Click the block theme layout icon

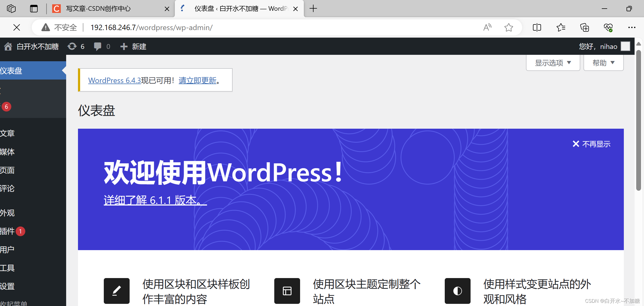[287, 291]
